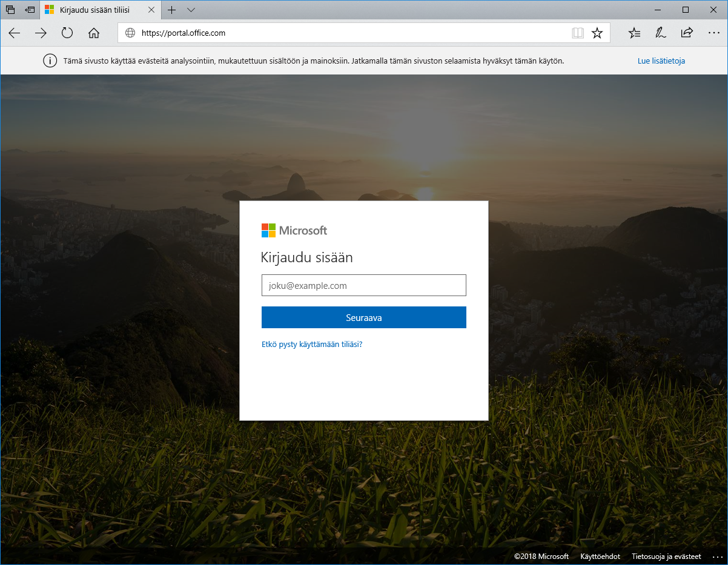
Task: Open Käyttöehdot footer link
Action: [x=600, y=556]
